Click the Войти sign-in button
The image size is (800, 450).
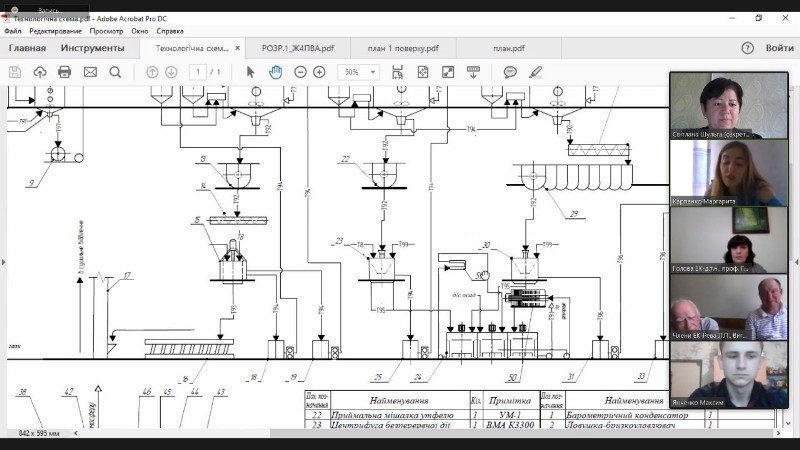click(x=779, y=48)
